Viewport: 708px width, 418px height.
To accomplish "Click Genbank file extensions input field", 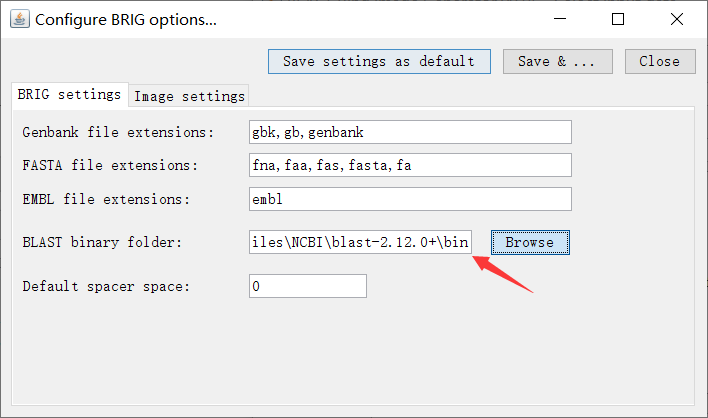I will click(x=410, y=132).
